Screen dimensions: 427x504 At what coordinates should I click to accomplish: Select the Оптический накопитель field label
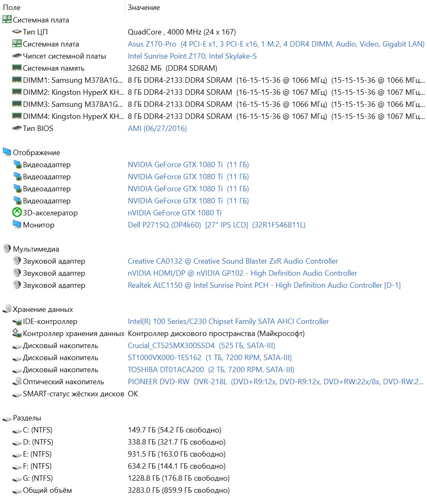pyautogui.click(x=63, y=381)
